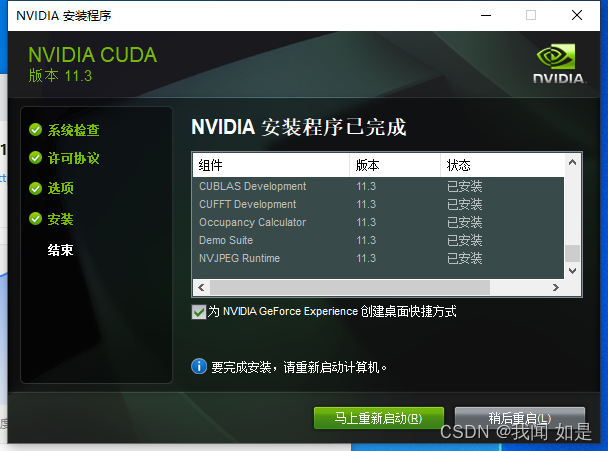Toggle the GeForce Experience desktop shortcut checkbox
Screen dimensions: 608x451
point(199,311)
